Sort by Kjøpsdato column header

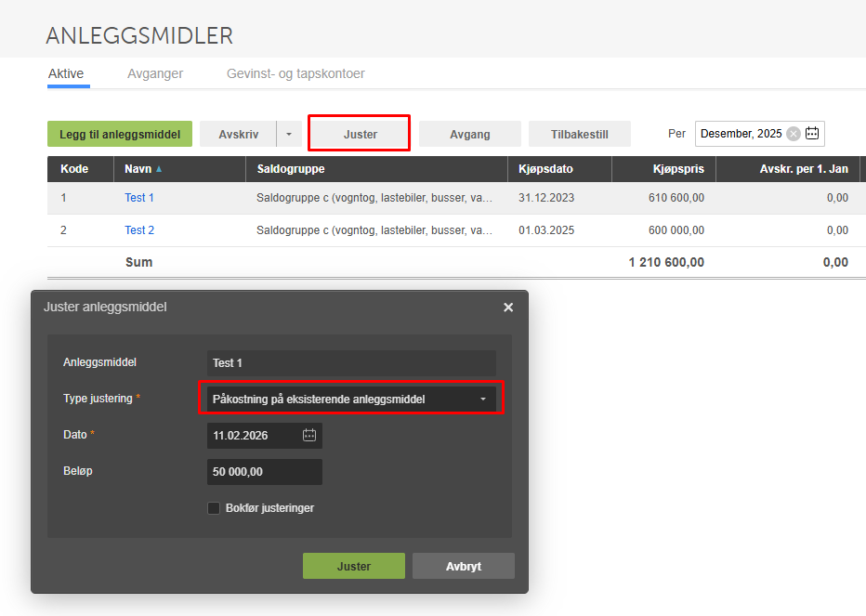pos(559,169)
